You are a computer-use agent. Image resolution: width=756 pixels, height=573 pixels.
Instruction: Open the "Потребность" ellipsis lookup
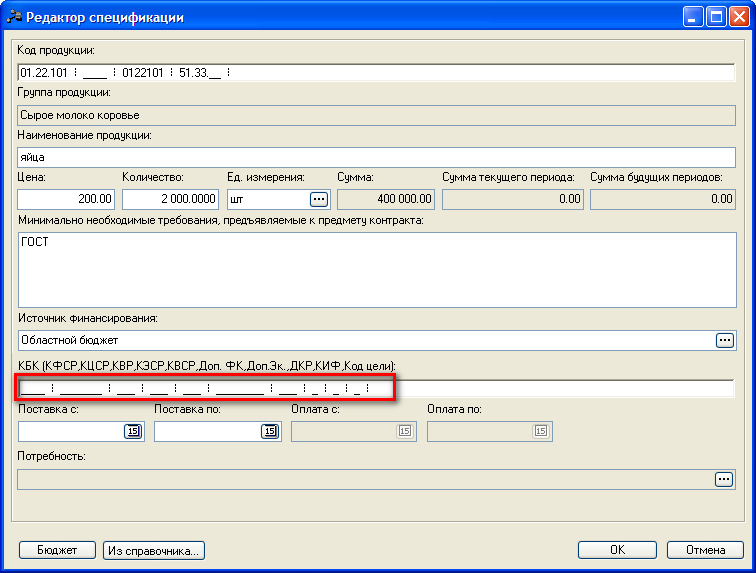click(724, 480)
